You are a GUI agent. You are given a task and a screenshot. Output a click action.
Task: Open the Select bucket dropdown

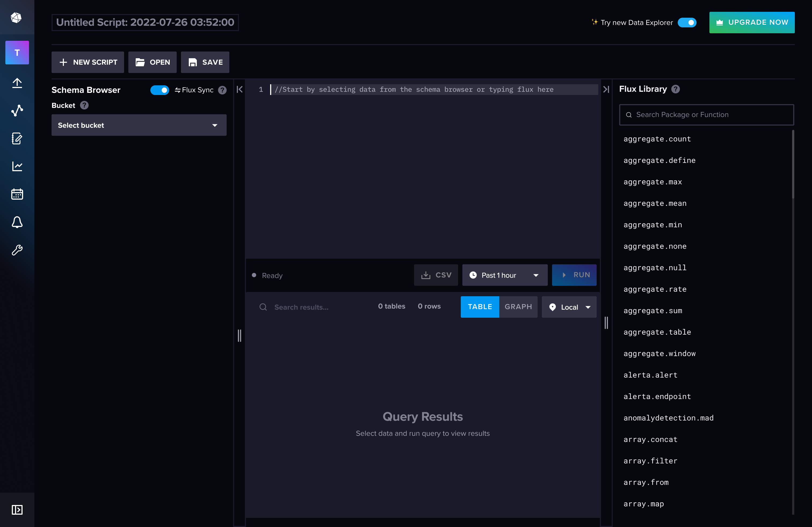point(139,125)
